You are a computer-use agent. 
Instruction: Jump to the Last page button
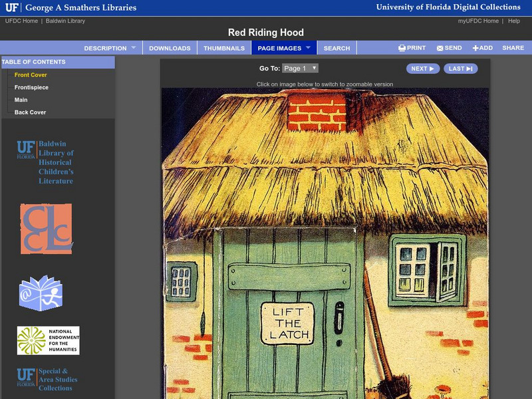point(460,68)
